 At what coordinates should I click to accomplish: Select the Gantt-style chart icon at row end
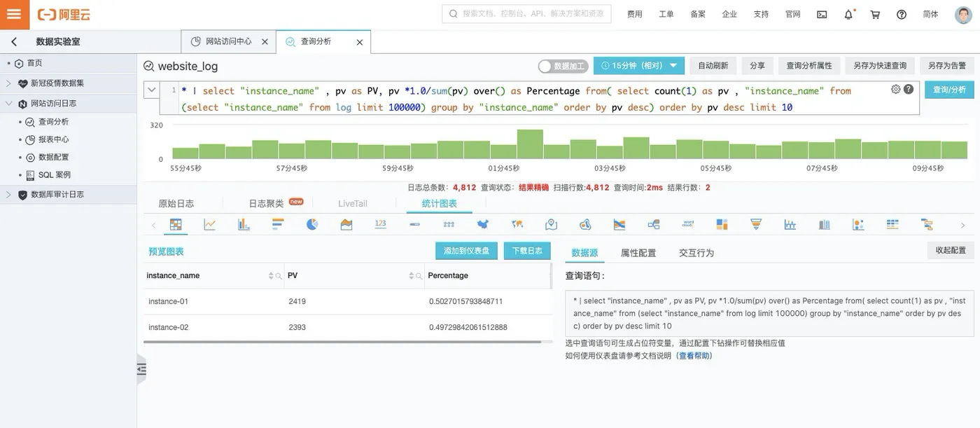[x=927, y=224]
